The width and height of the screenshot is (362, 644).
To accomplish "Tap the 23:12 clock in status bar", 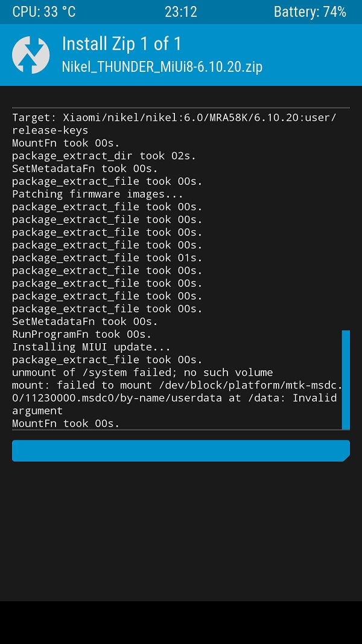I will click(180, 12).
